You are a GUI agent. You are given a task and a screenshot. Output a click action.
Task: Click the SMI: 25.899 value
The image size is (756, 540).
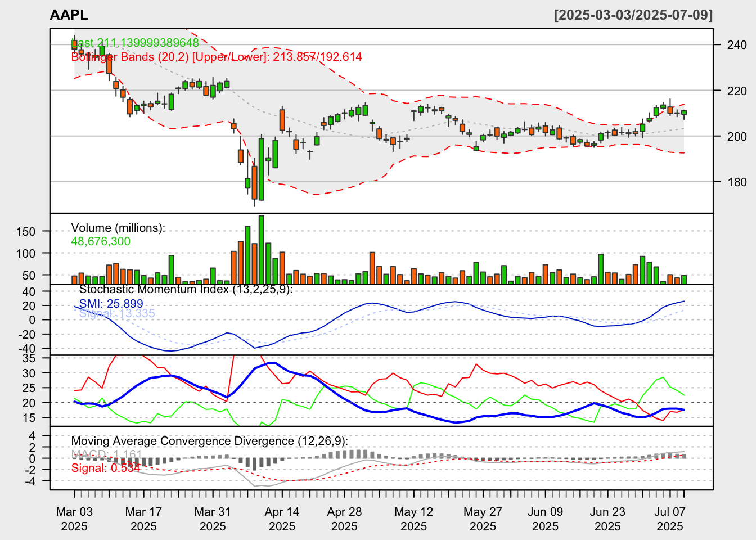pyautogui.click(x=111, y=304)
